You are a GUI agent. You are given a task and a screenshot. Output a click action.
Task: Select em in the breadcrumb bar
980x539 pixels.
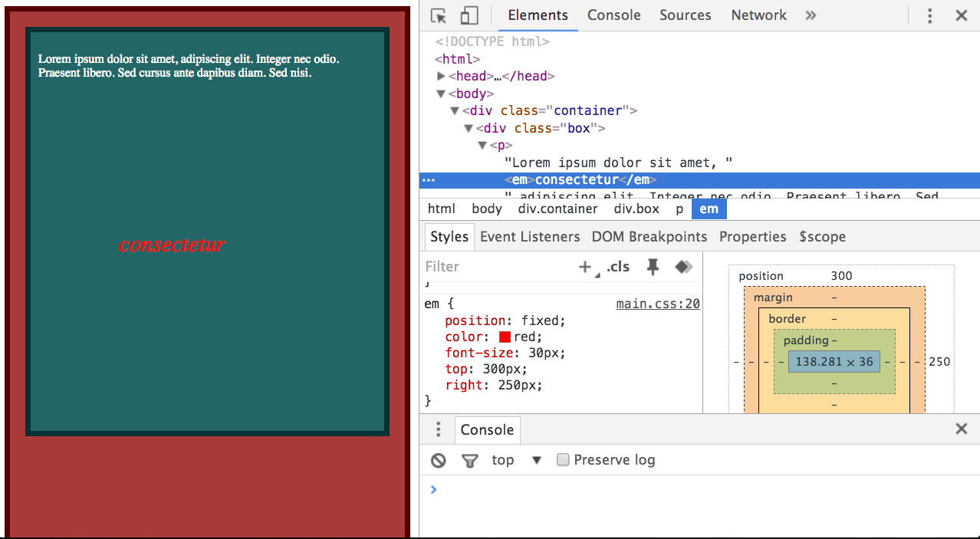click(x=709, y=209)
